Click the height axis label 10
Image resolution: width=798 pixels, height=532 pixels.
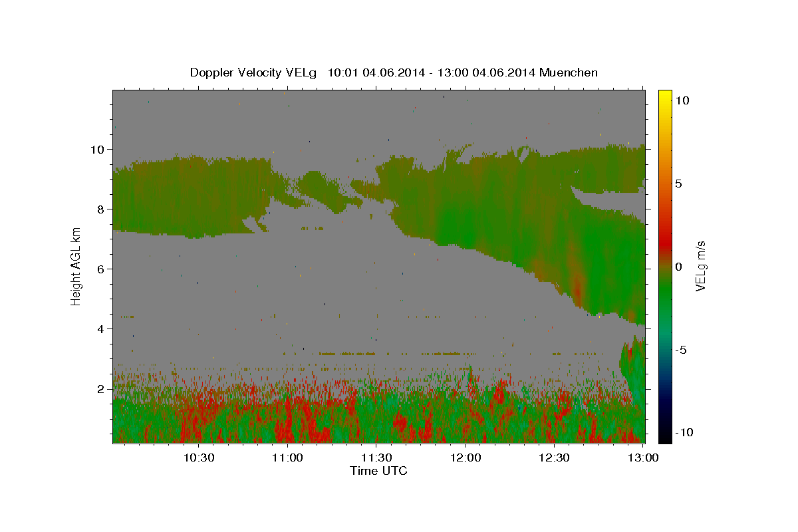pos(98,149)
